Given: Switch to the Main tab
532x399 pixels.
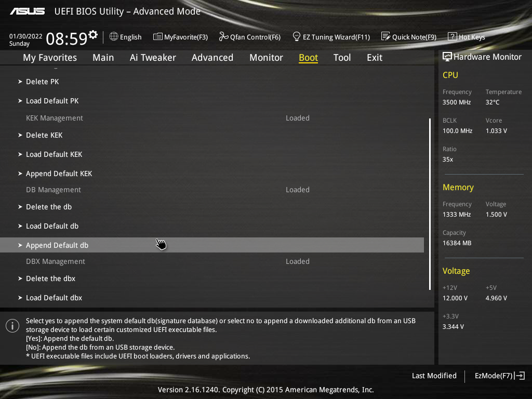Looking at the screenshot, I should click(103, 58).
